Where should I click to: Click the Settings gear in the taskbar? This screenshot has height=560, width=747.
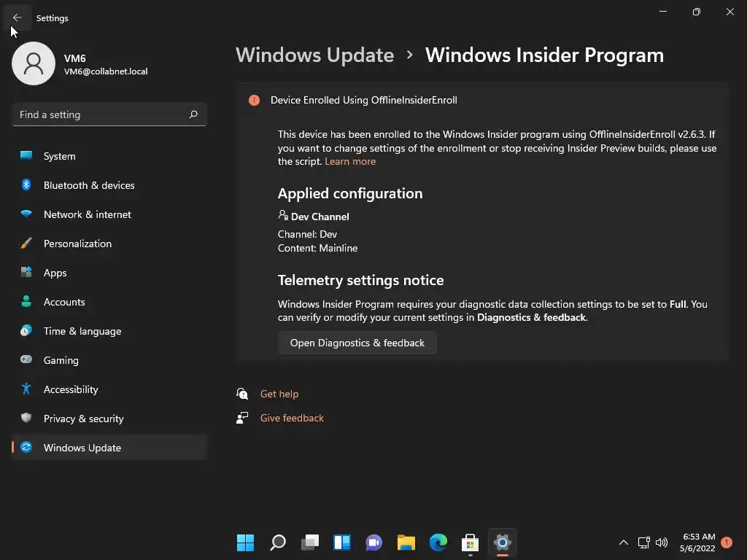click(x=502, y=542)
